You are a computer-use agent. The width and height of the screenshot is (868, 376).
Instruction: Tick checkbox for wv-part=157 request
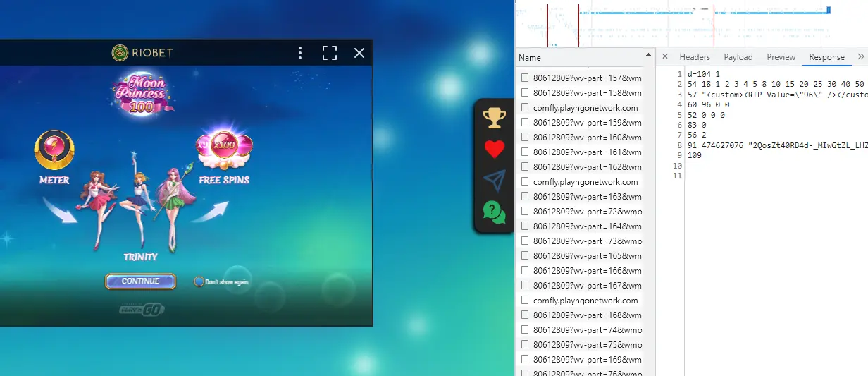[x=524, y=78]
